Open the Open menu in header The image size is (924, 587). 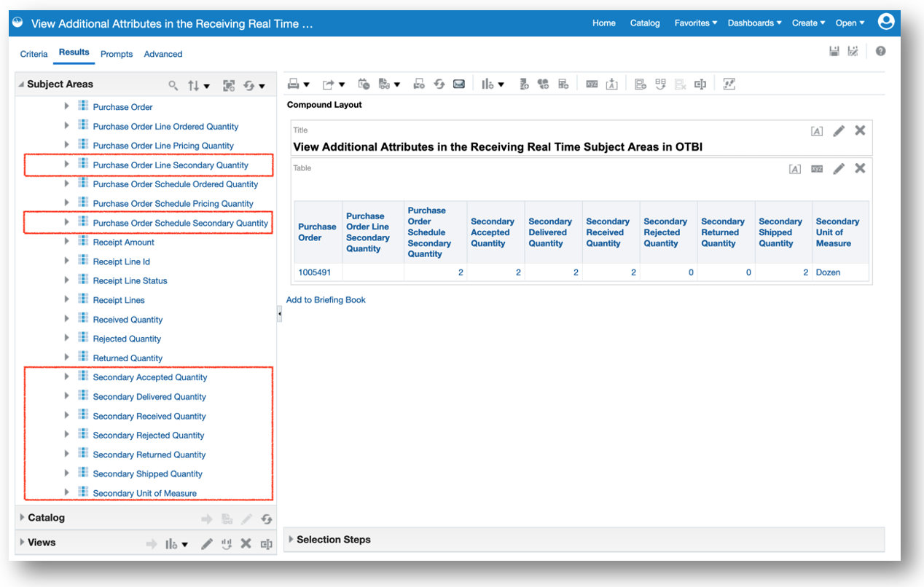(850, 23)
